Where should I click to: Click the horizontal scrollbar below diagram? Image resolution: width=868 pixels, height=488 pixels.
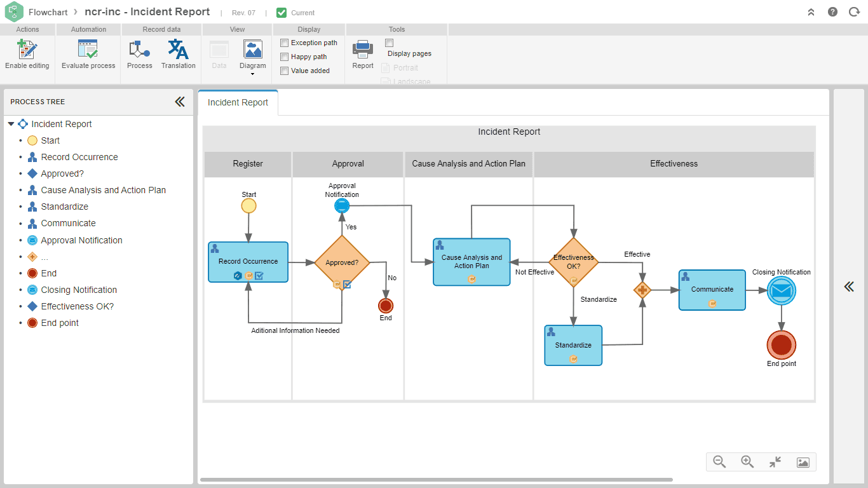[436, 480]
